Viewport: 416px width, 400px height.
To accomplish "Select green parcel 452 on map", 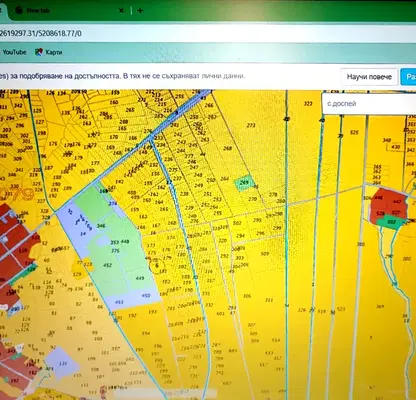I will click(107, 265).
